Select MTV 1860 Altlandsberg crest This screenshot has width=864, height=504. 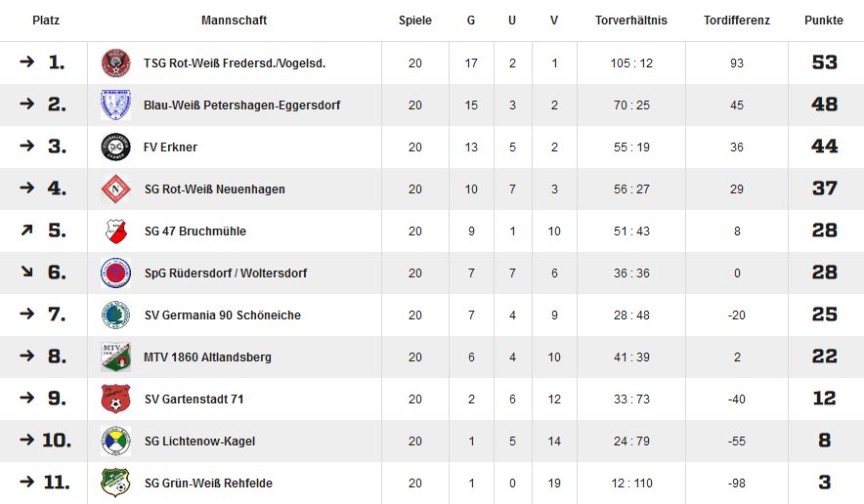(115, 357)
